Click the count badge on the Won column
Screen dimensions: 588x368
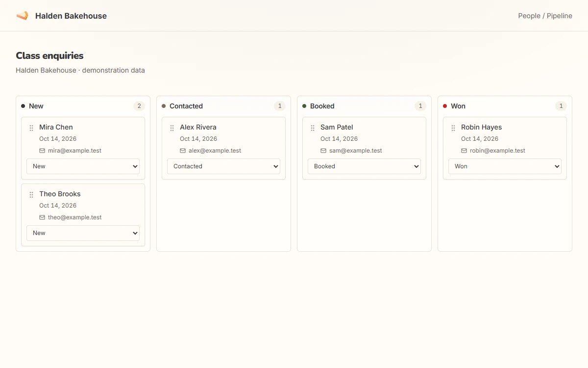click(561, 106)
